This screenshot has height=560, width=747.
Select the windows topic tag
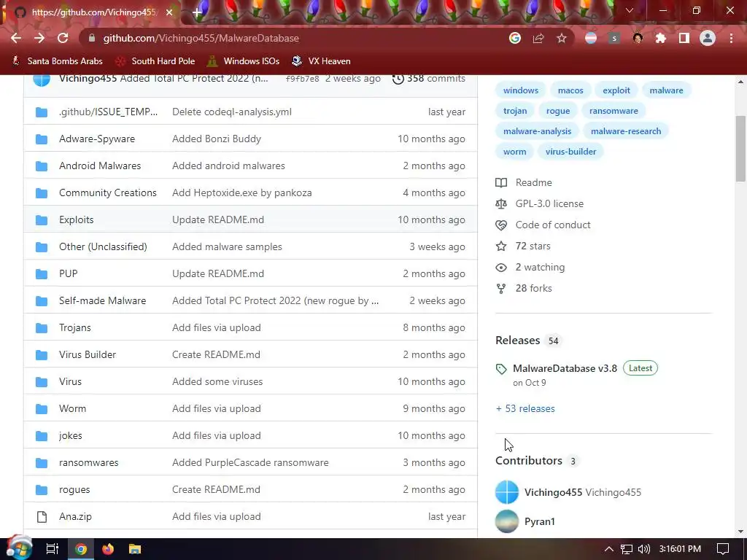click(521, 90)
